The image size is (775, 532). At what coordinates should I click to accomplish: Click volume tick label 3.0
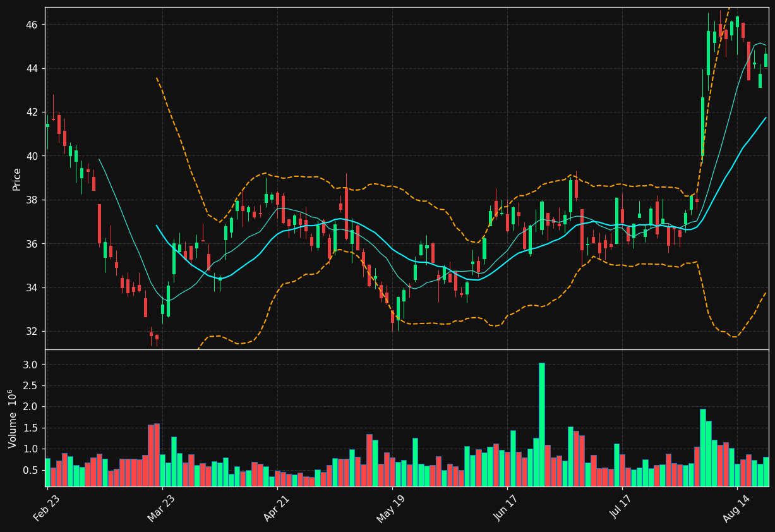point(32,365)
